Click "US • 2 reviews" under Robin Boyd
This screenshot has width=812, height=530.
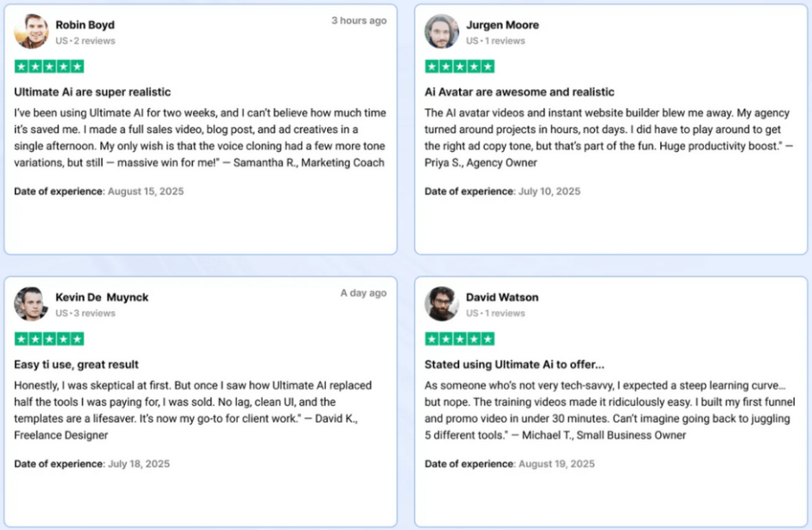86,41
